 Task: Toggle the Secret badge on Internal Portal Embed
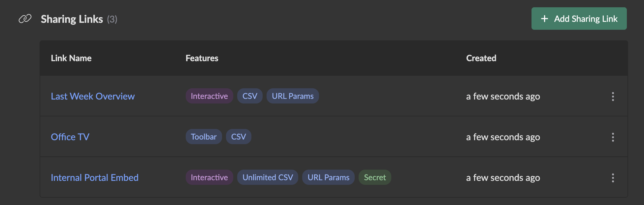pos(374,177)
